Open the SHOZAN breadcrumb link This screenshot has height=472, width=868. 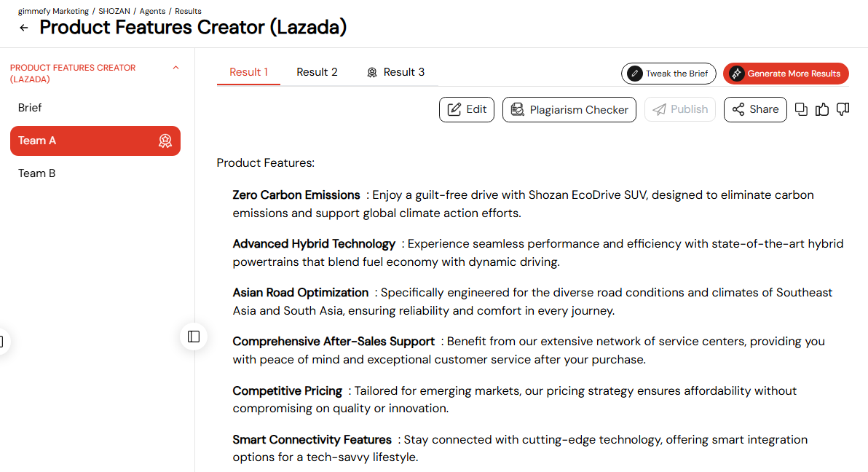tap(114, 11)
